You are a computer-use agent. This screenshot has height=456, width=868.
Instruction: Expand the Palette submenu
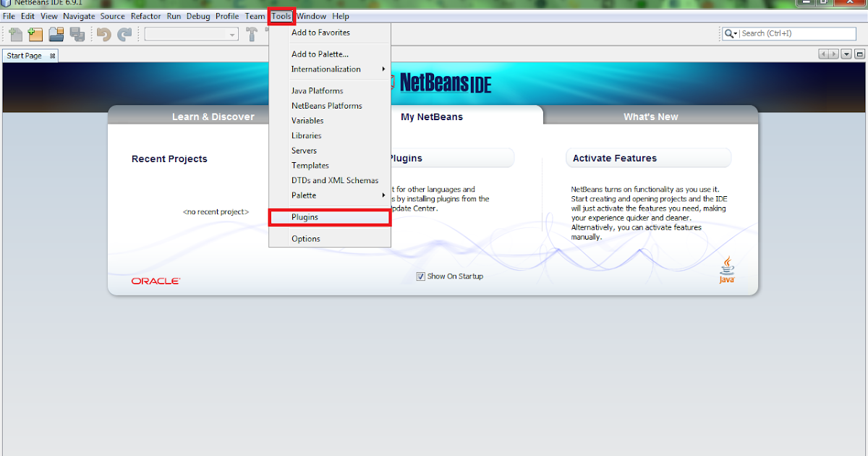pyautogui.click(x=330, y=195)
